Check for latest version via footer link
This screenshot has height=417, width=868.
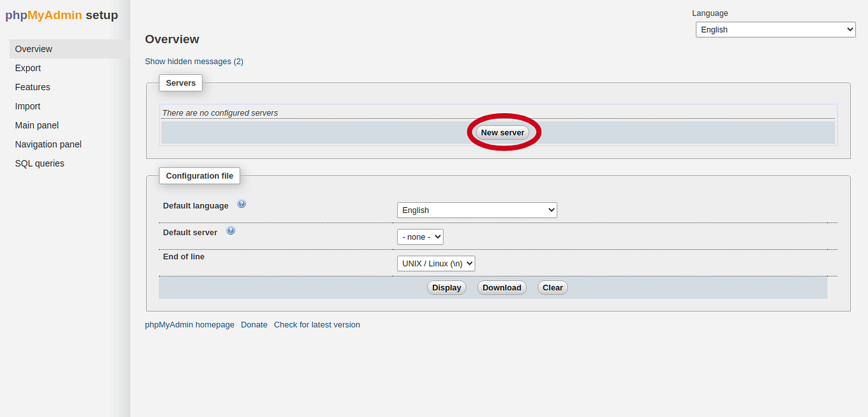[x=317, y=324]
